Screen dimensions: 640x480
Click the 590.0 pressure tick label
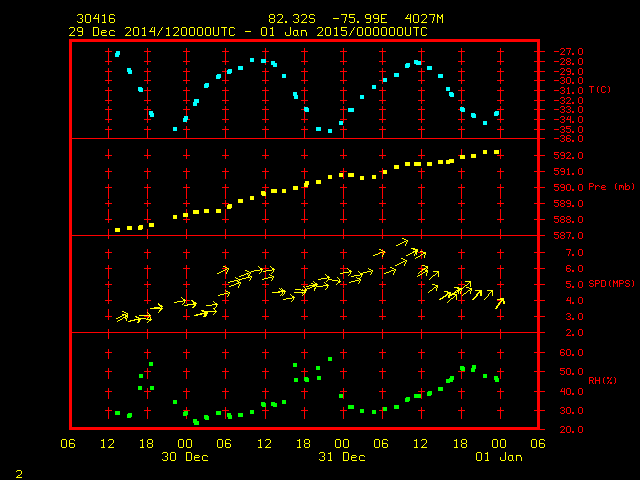tap(568, 188)
